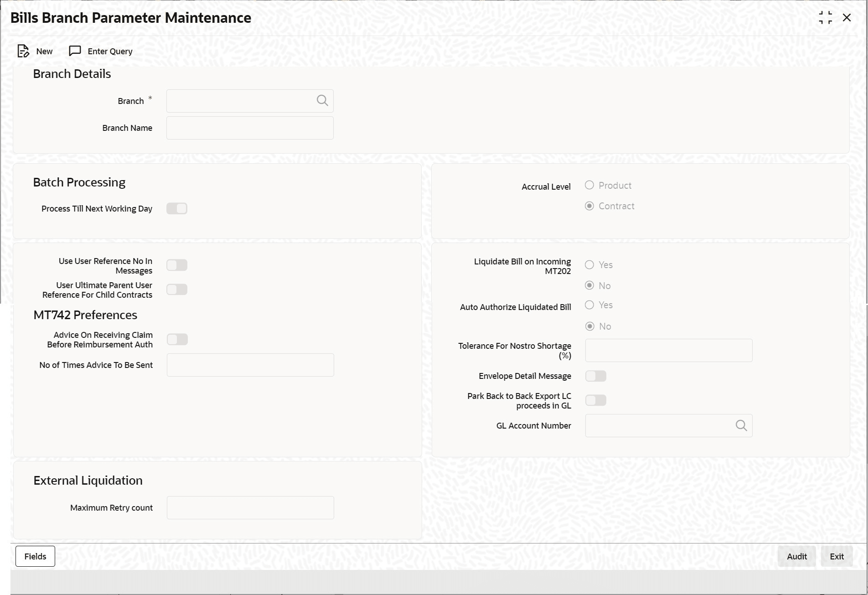
Task: Enable Envelope Detail Message switch
Action: pyautogui.click(x=596, y=376)
